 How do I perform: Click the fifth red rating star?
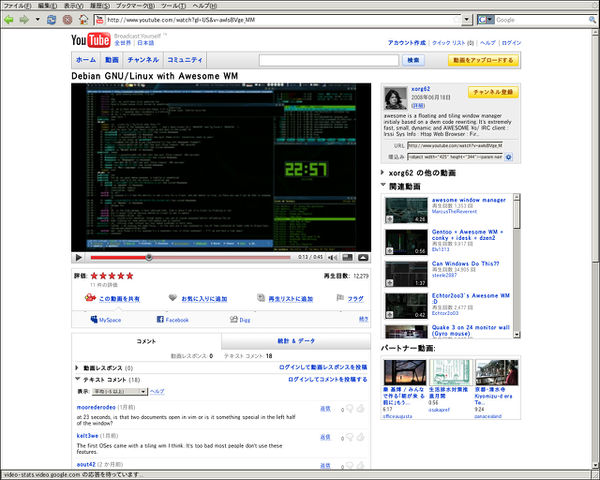point(130,276)
